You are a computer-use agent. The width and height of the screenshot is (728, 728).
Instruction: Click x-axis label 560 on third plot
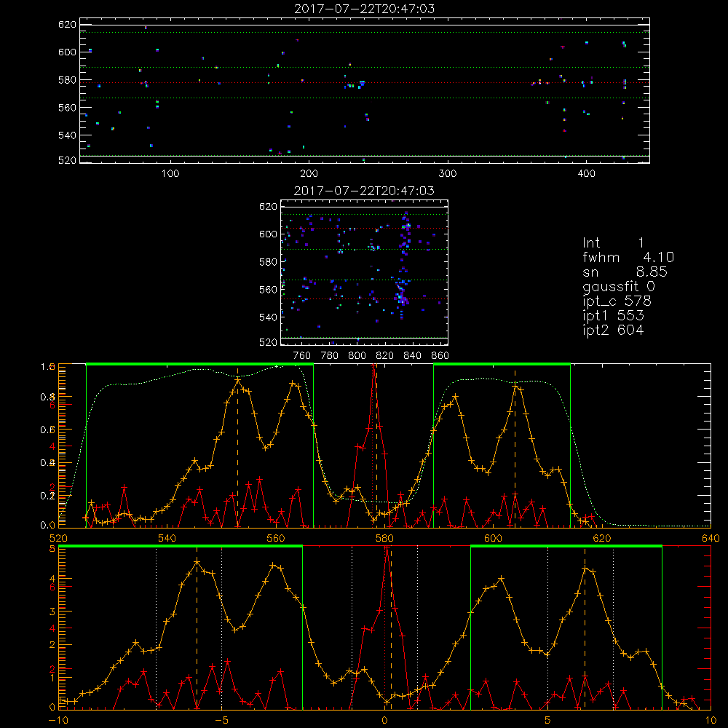point(276,539)
